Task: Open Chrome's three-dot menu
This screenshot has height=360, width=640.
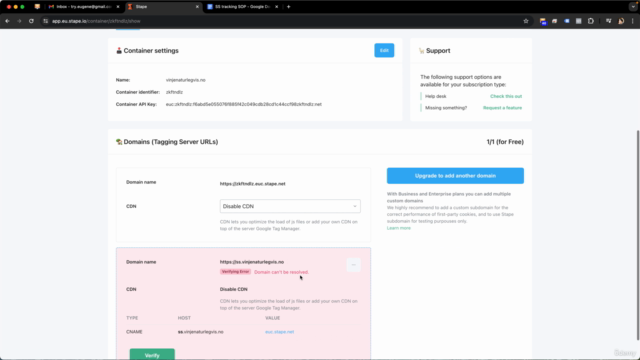Action: pos(633,21)
